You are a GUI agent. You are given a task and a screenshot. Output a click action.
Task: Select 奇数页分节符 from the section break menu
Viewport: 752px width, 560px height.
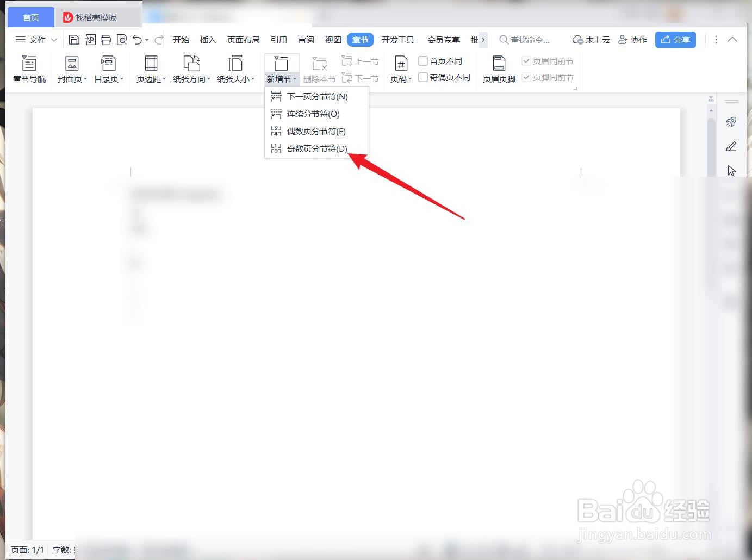point(316,148)
